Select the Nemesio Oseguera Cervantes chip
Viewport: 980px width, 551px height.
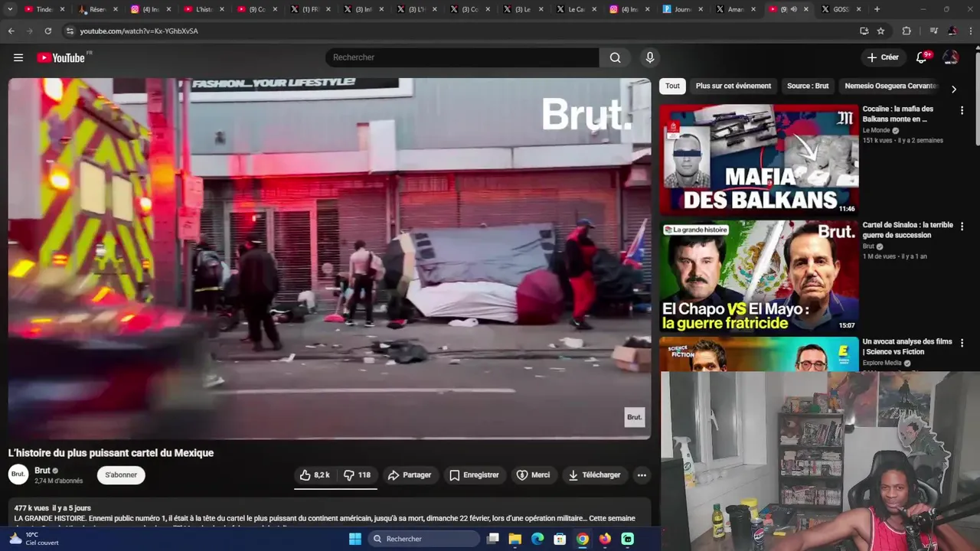(x=891, y=86)
